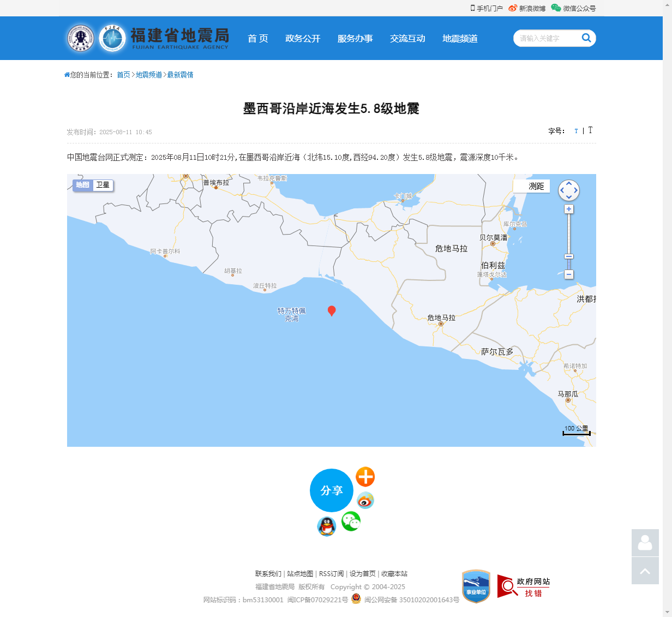Switch map to 卫星 satellite view
Screen dimensions: 672x617
[103, 185]
